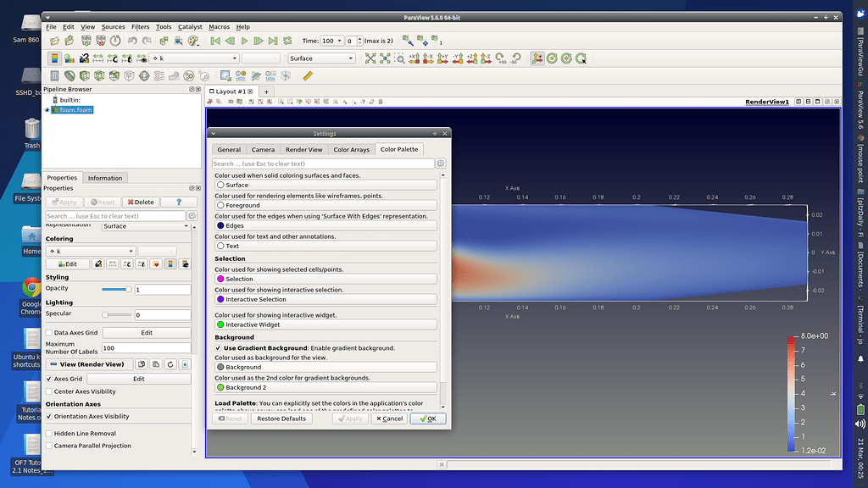Toggle the color legend visibility icon

pyautogui.click(x=54, y=58)
